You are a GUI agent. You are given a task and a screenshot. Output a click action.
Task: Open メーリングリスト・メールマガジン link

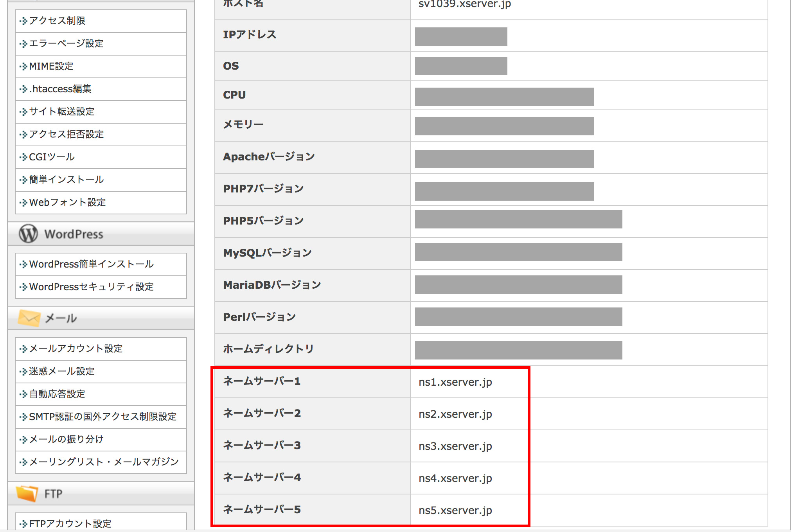click(x=104, y=462)
